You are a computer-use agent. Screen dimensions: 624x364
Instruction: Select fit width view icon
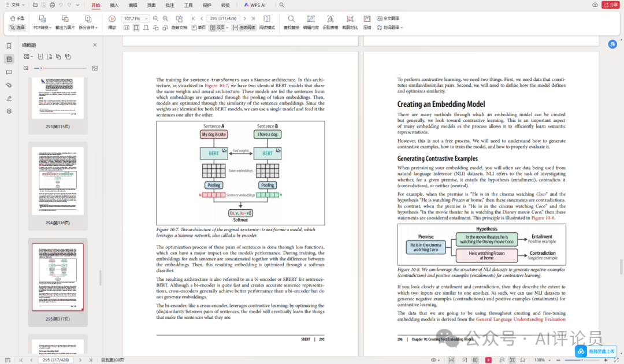pos(146,28)
